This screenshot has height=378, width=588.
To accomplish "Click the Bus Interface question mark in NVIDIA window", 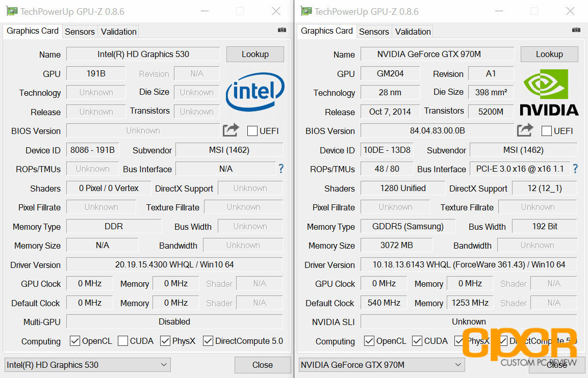I will point(575,169).
